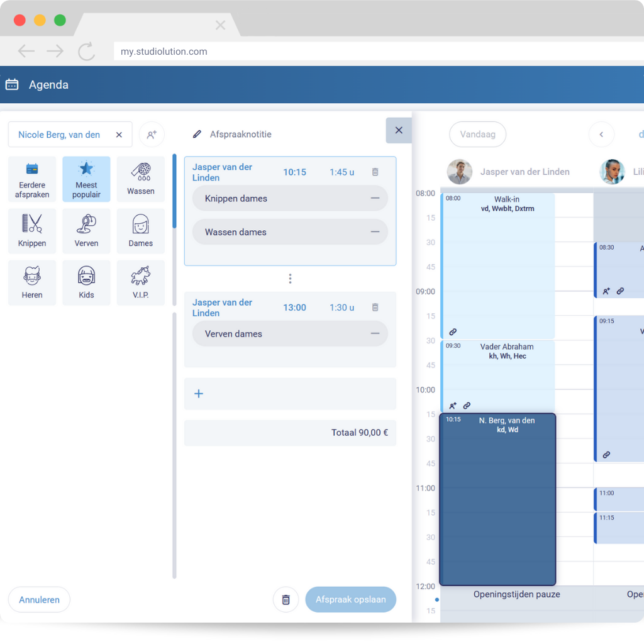Change employee of the 10:15 block
Screen dimensions: 644x644
(222, 172)
